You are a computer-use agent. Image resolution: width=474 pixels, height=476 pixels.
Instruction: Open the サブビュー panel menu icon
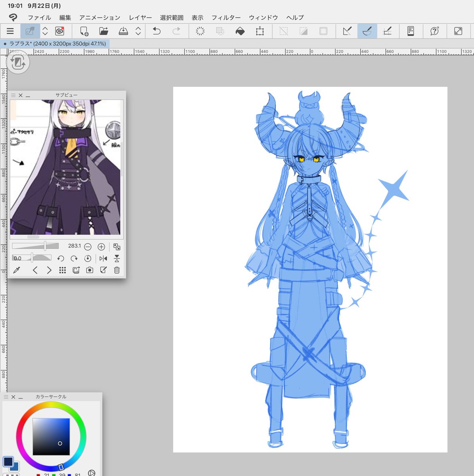point(13,95)
